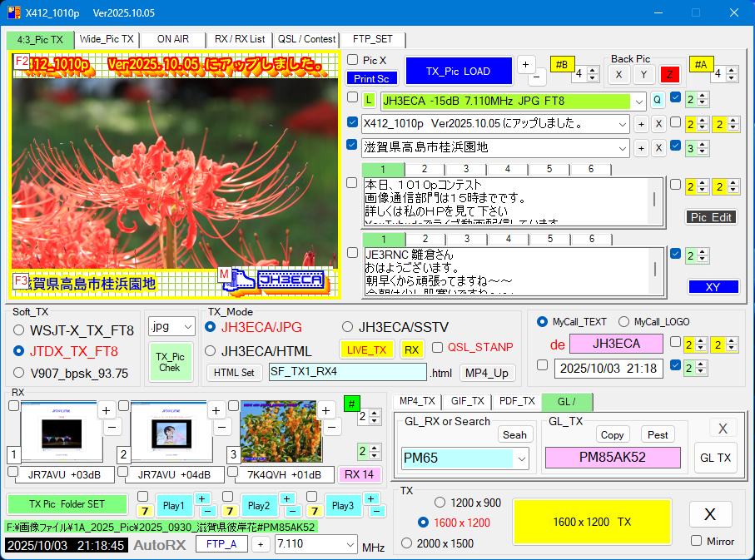Screen dimensions: 755x560
Task: Enable the Mirror checkbox
Action: 697,541
